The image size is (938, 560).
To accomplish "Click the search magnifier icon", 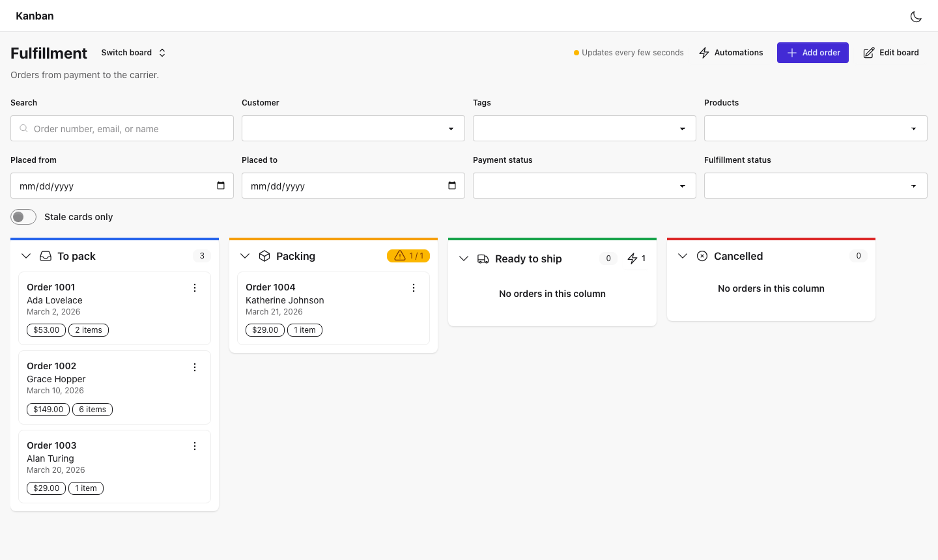I will tap(23, 128).
